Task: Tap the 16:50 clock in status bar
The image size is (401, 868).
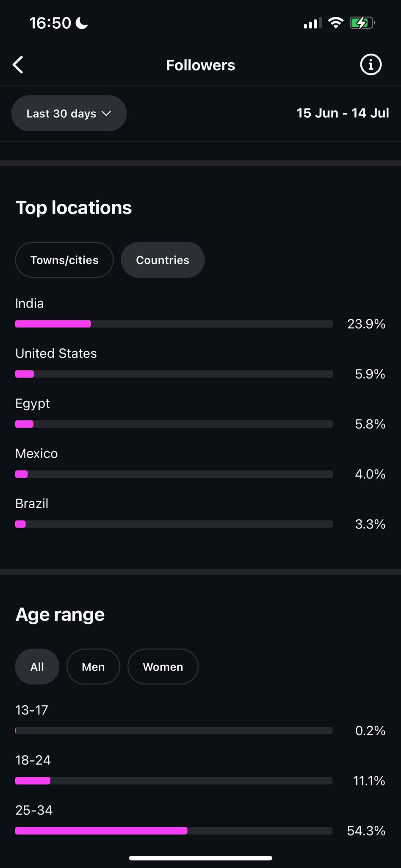Action: 50,23
